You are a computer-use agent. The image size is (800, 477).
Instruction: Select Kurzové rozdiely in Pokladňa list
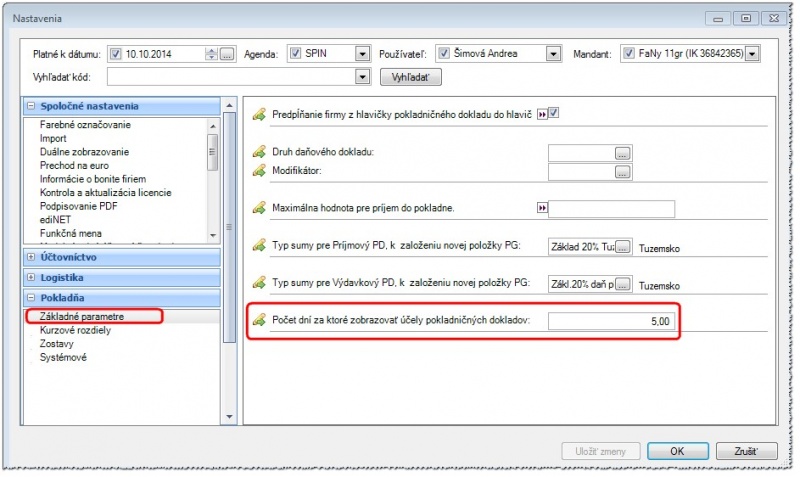76,330
